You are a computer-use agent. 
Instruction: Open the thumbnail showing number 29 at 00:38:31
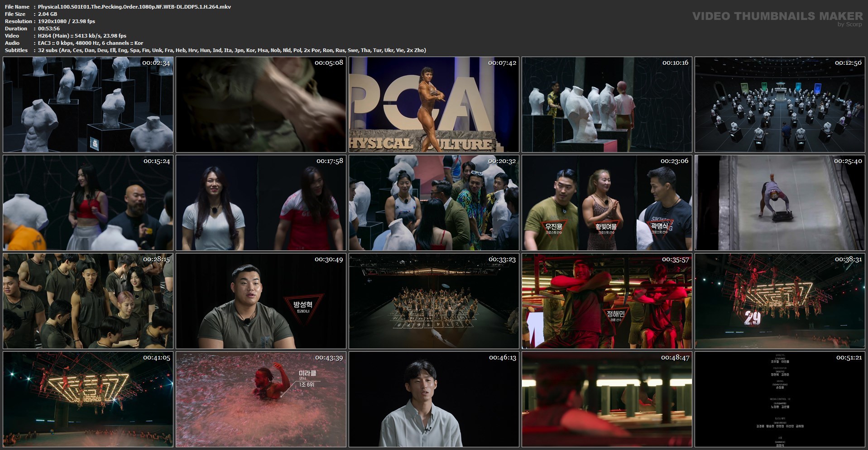(780, 301)
